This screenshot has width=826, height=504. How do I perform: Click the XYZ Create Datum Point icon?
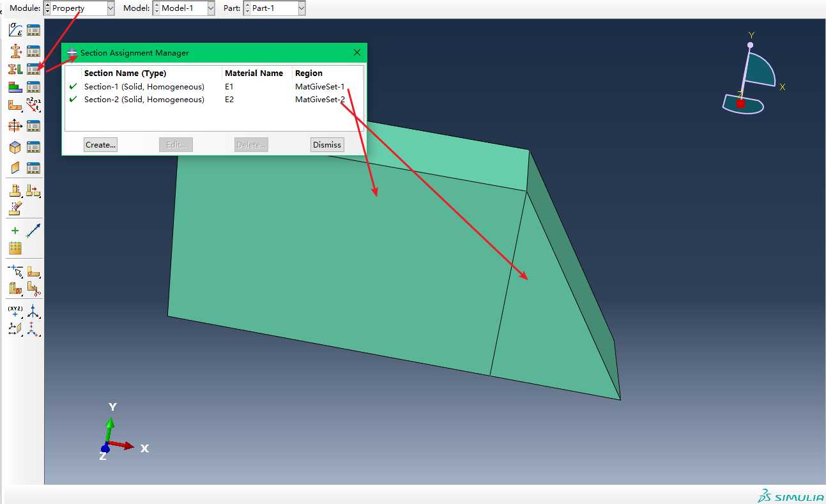pyautogui.click(x=15, y=311)
